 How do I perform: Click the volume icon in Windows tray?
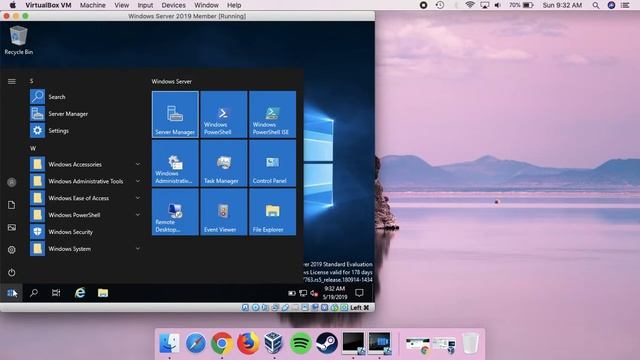(x=314, y=293)
